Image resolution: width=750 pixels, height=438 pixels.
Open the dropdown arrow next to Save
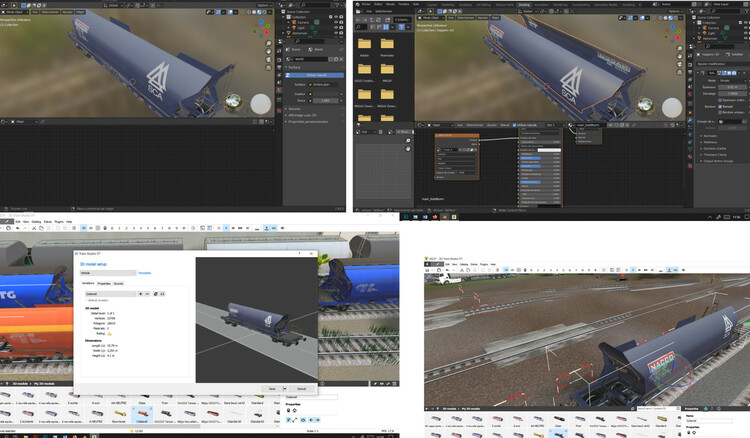pos(285,389)
